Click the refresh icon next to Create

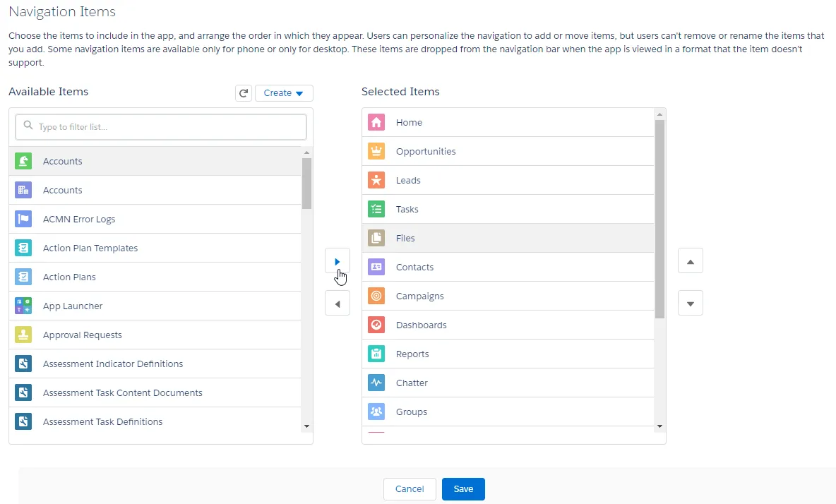(x=244, y=93)
